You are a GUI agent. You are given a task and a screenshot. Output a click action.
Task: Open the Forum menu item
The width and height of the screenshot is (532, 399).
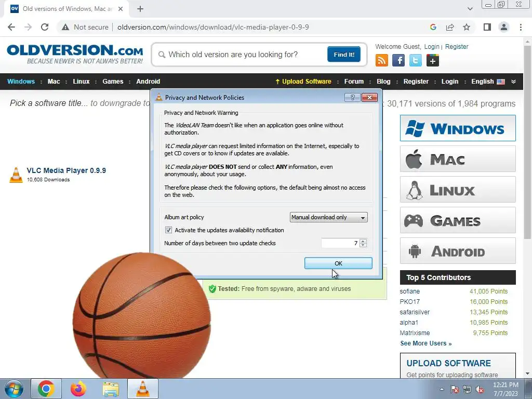pyautogui.click(x=354, y=82)
